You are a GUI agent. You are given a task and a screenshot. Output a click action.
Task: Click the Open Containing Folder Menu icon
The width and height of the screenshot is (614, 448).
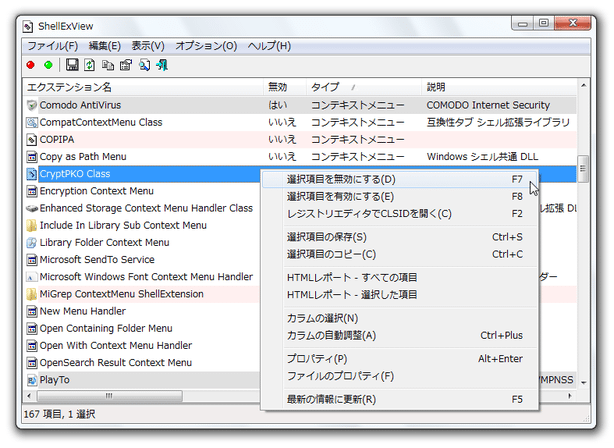click(x=32, y=329)
